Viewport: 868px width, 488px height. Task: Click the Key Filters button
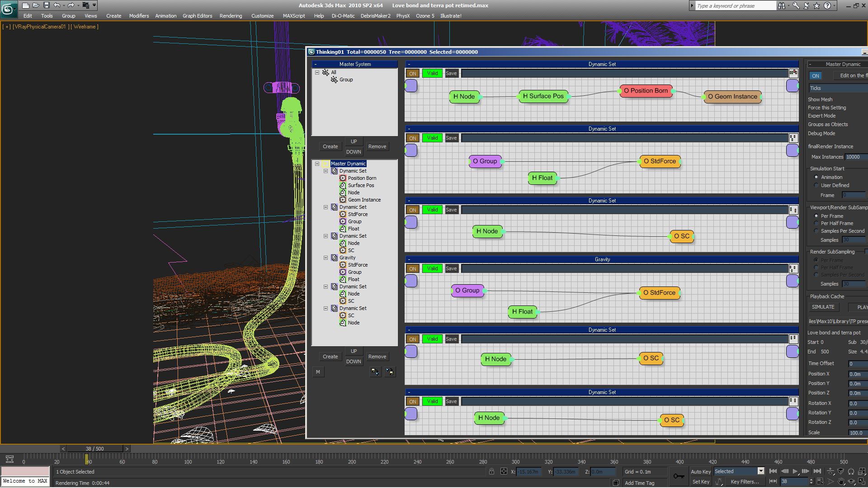point(744,482)
